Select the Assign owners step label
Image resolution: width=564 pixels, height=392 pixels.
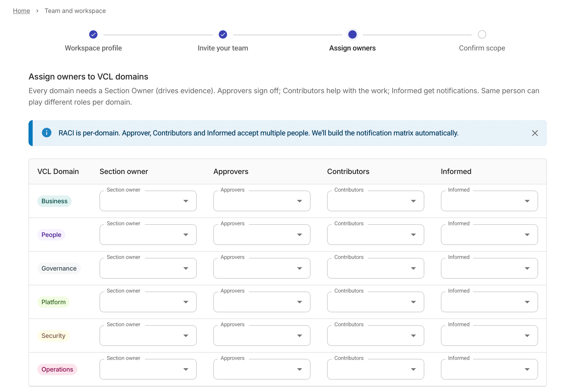click(353, 48)
